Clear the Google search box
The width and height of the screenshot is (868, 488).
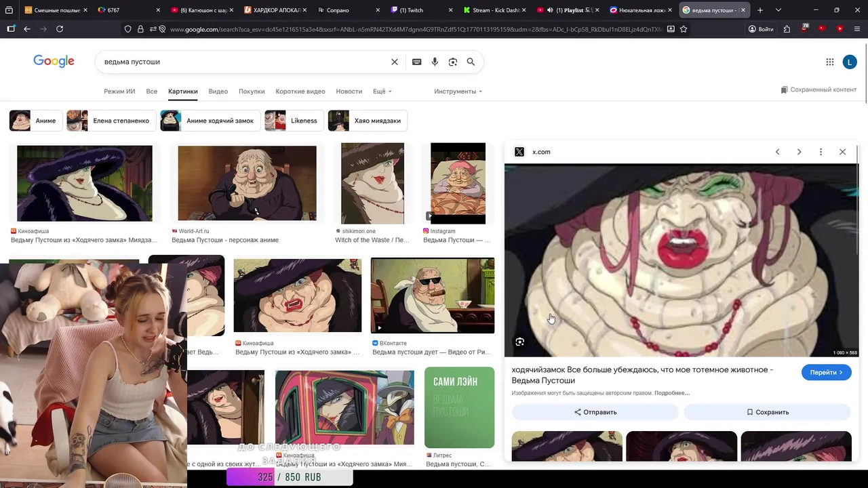tap(395, 62)
